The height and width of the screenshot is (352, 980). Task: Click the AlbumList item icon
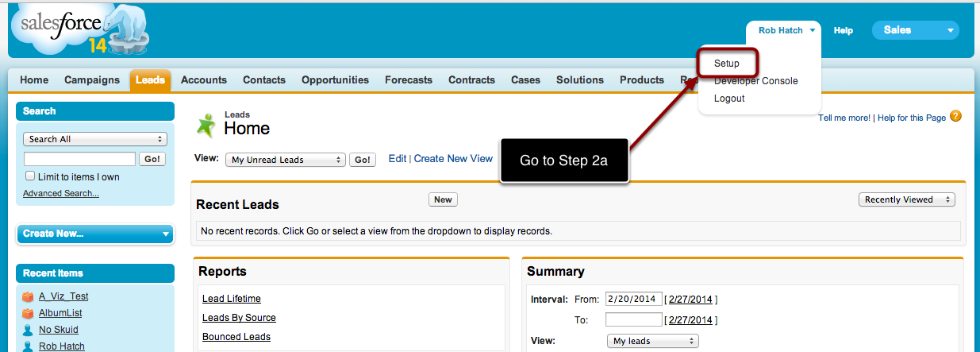(x=28, y=313)
